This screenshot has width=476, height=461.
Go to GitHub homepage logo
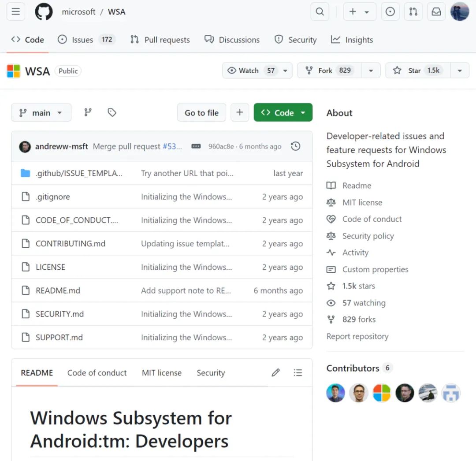[x=44, y=11]
